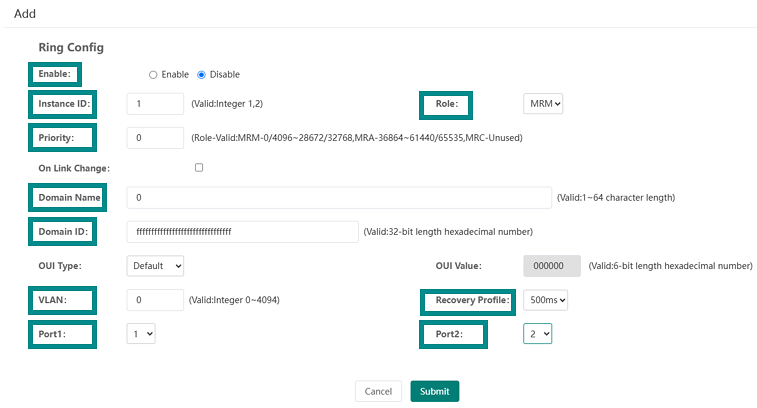Click the VLAN input field
757x408 pixels.
[155, 300]
